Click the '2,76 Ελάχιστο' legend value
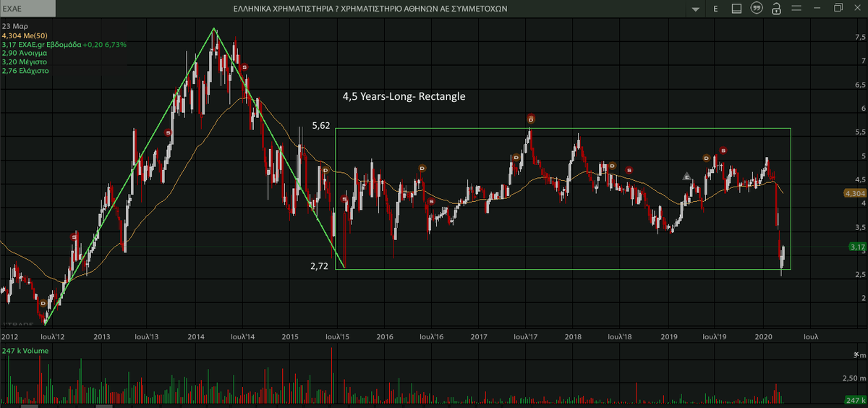 (26, 70)
